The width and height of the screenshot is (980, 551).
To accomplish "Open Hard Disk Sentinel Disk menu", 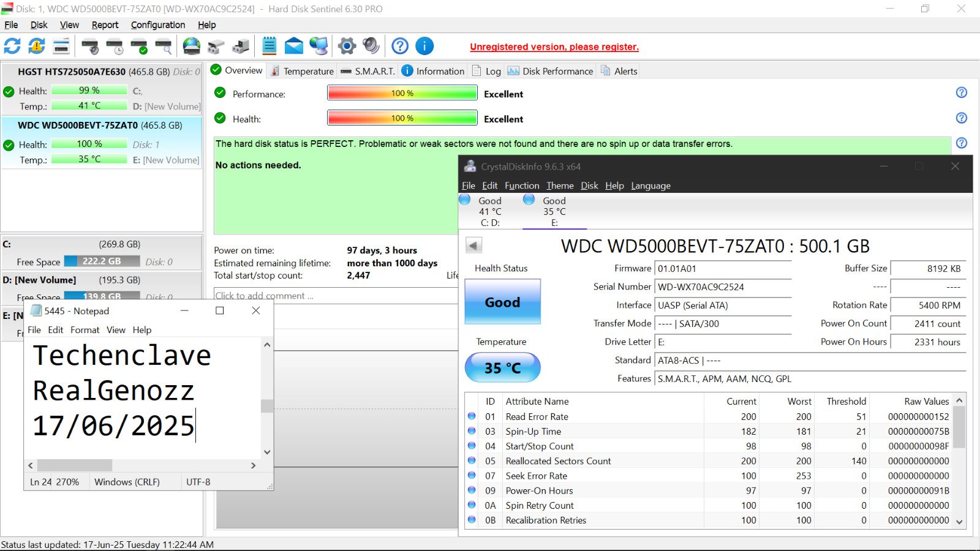I will pyautogui.click(x=39, y=25).
